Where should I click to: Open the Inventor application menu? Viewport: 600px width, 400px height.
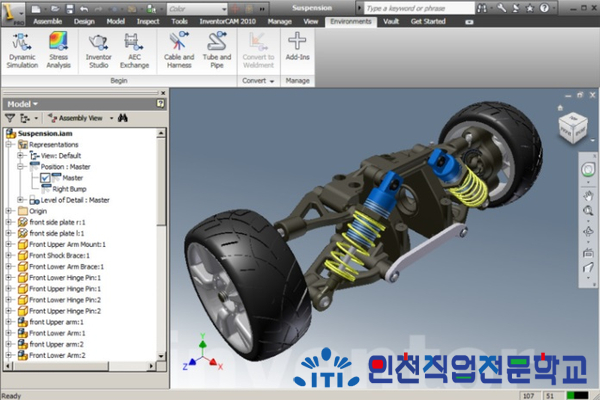(12, 13)
